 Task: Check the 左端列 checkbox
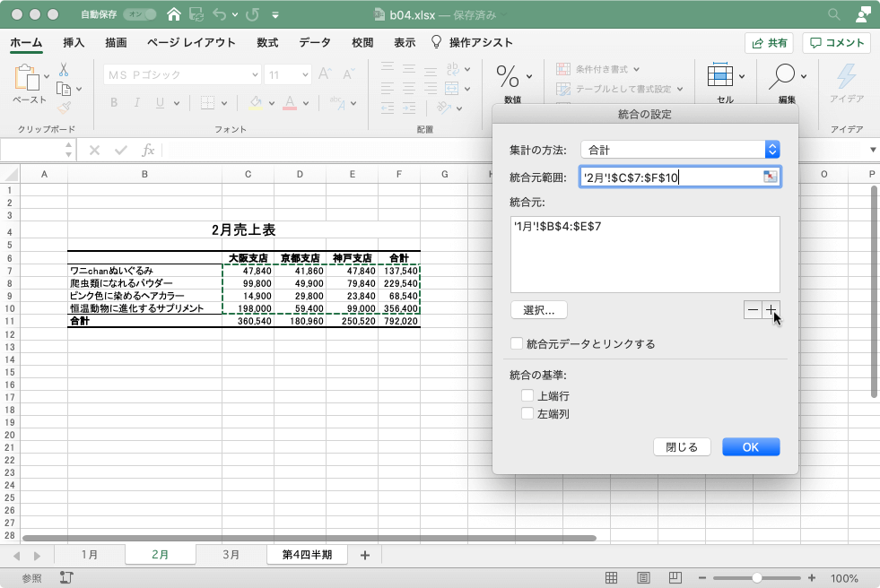[527, 414]
